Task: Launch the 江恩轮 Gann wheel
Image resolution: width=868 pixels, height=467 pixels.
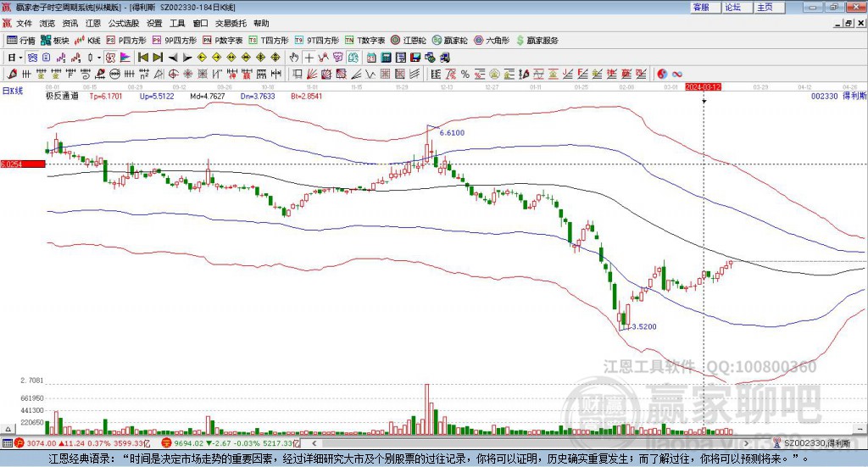Action: [x=409, y=41]
